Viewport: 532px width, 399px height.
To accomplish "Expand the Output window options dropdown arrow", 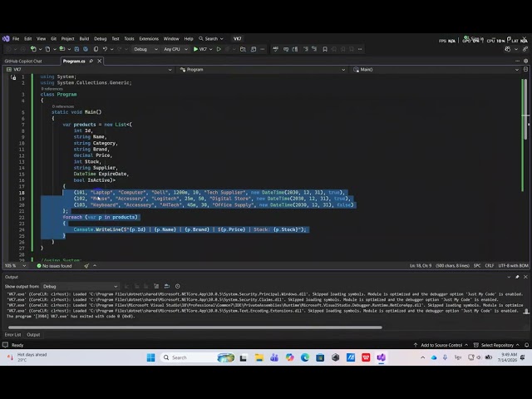I will [509, 277].
